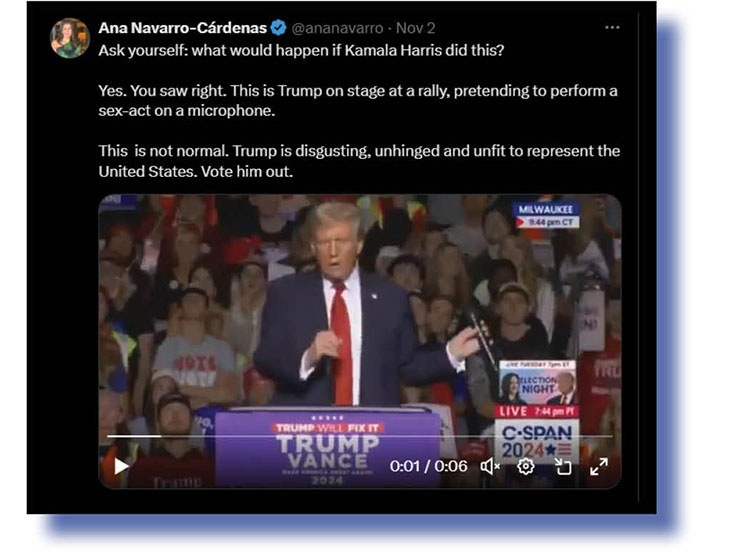Viewport: 737px width, 556px height.
Task: Click the Ana Navarro-Cárdenas display name
Action: [182, 28]
